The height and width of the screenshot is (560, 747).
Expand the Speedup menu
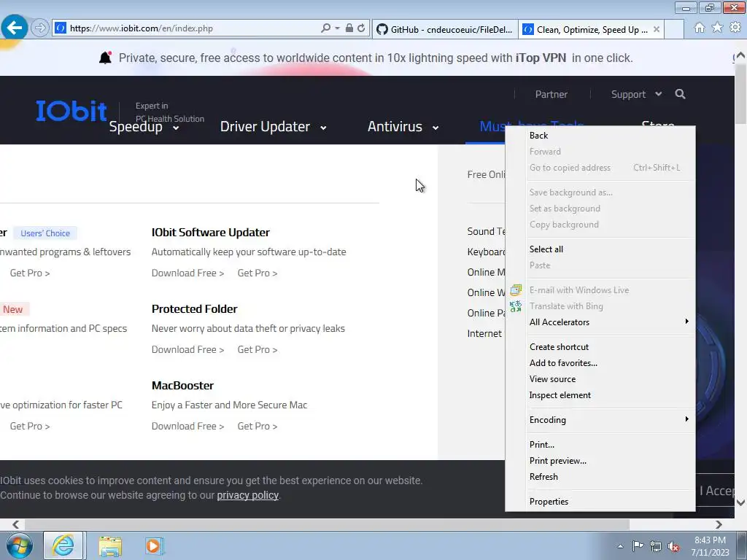tap(144, 127)
